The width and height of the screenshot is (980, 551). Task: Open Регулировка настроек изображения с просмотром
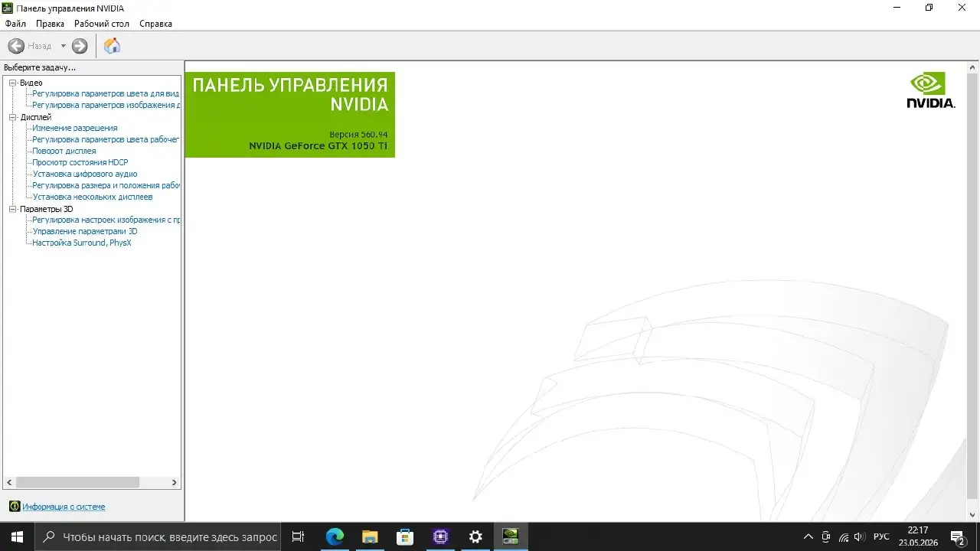pos(106,220)
